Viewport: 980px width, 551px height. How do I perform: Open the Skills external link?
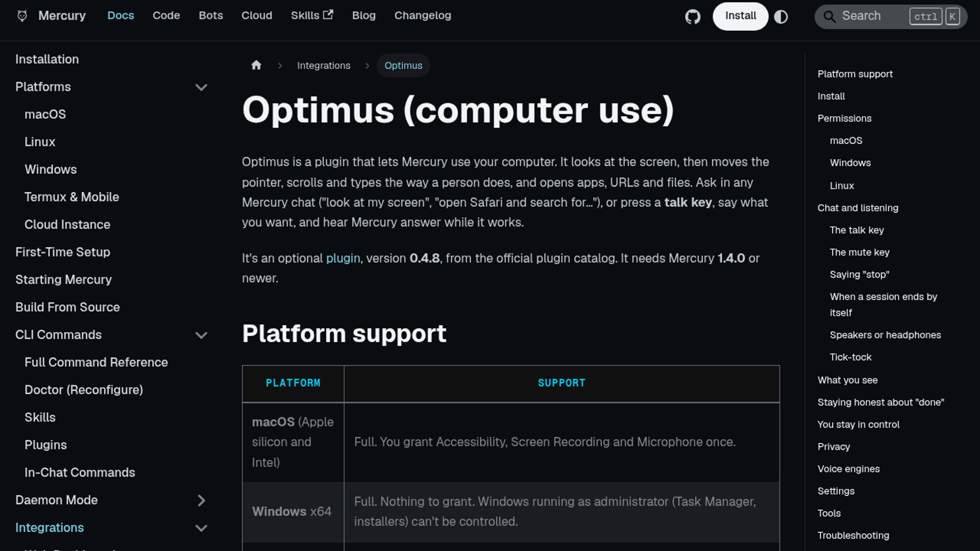(x=312, y=15)
